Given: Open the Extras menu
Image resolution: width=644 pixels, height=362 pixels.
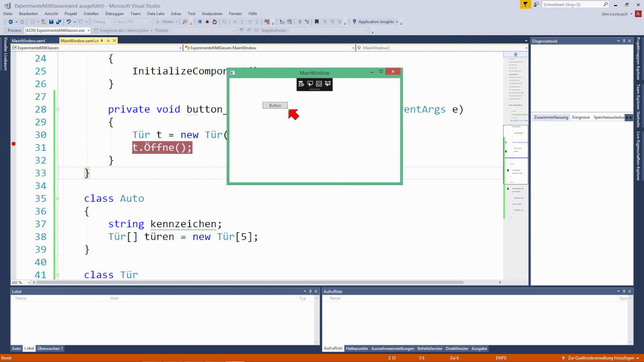Looking at the screenshot, I should [x=176, y=14].
